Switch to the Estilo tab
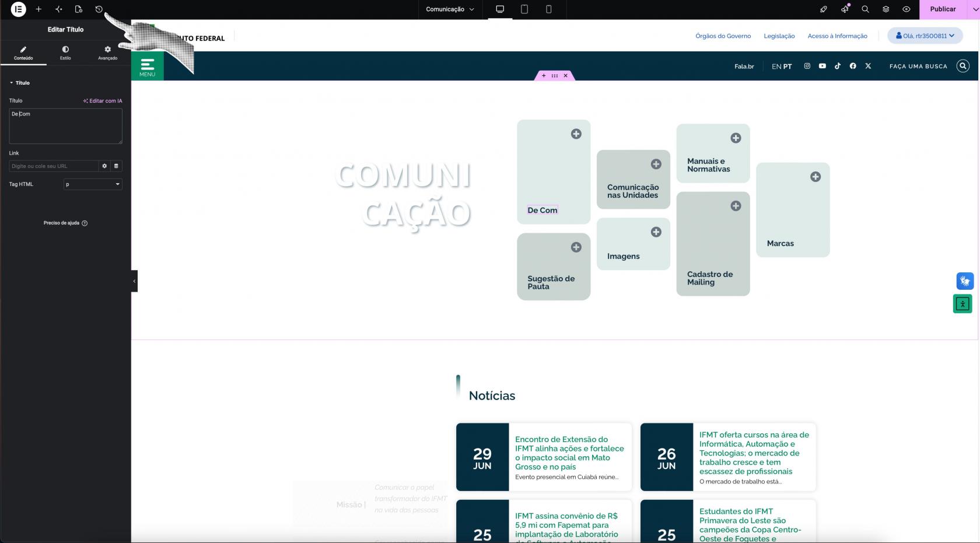 click(x=65, y=52)
